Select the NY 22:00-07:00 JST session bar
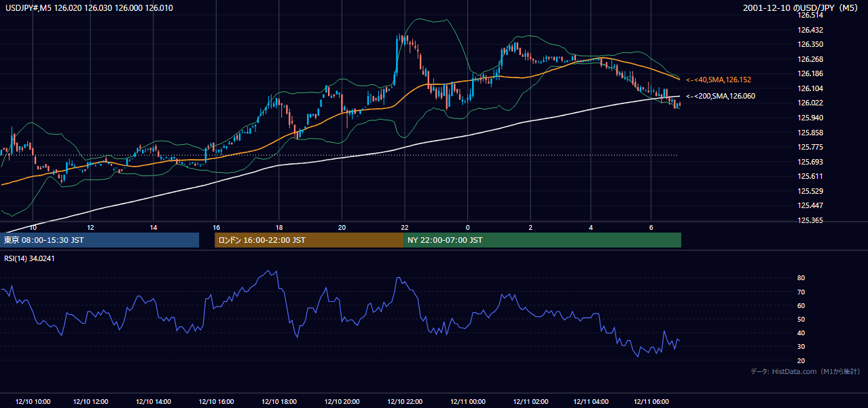The width and height of the screenshot is (868, 408). pyautogui.click(x=542, y=240)
